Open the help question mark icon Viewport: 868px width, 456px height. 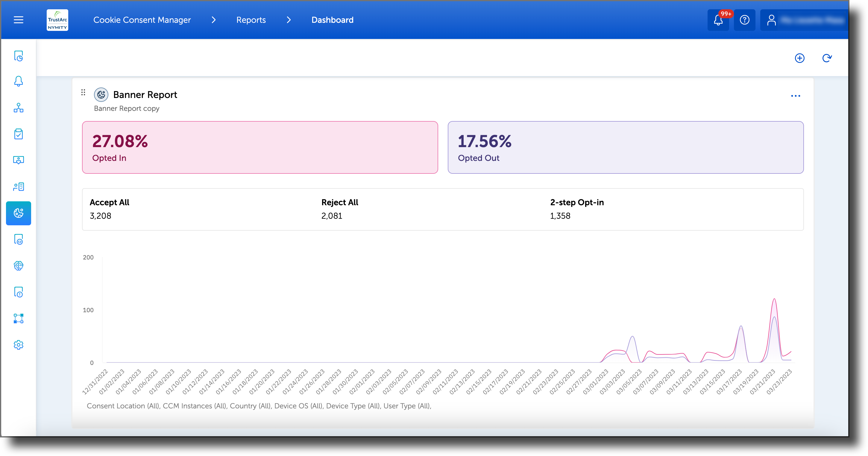[x=744, y=20]
